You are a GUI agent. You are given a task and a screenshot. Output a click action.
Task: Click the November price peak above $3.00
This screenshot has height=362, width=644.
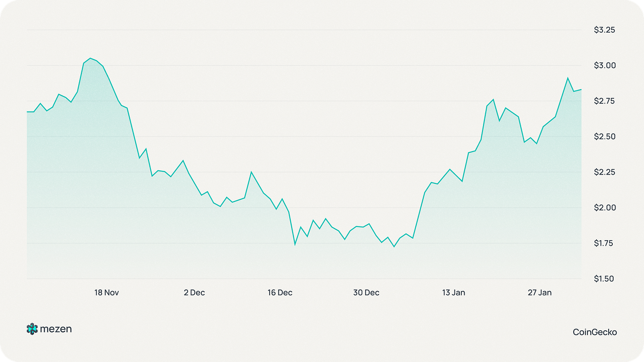[x=90, y=58]
